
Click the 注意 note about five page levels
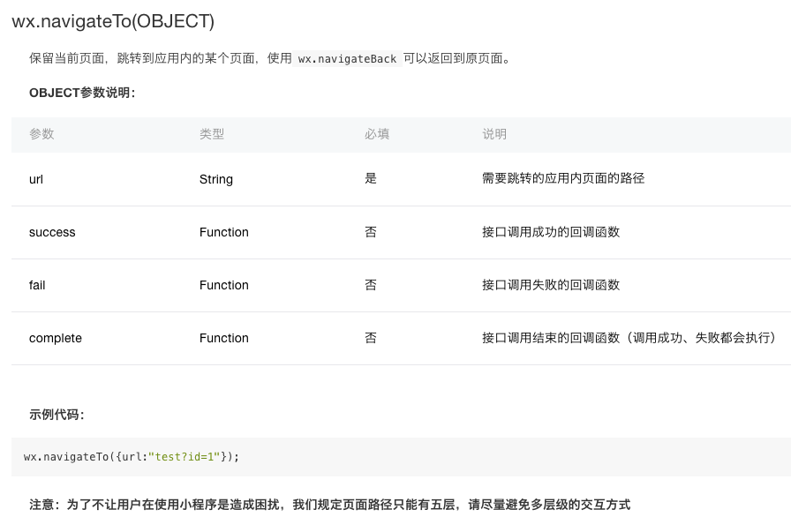(329, 505)
